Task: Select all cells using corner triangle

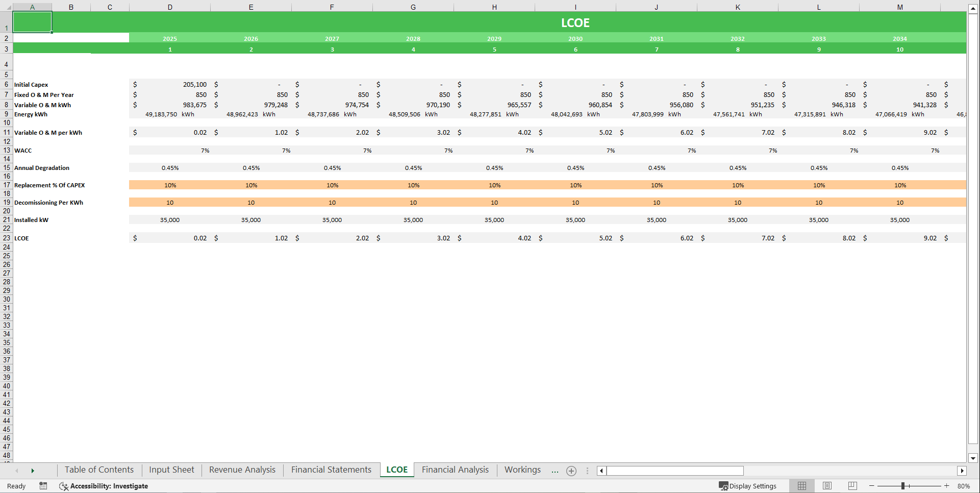Action: pos(9,7)
